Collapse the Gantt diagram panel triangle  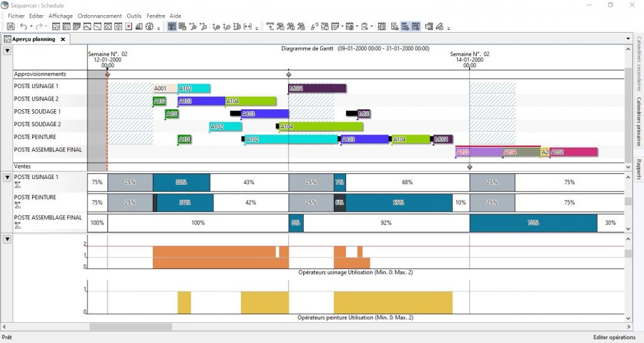7,52
